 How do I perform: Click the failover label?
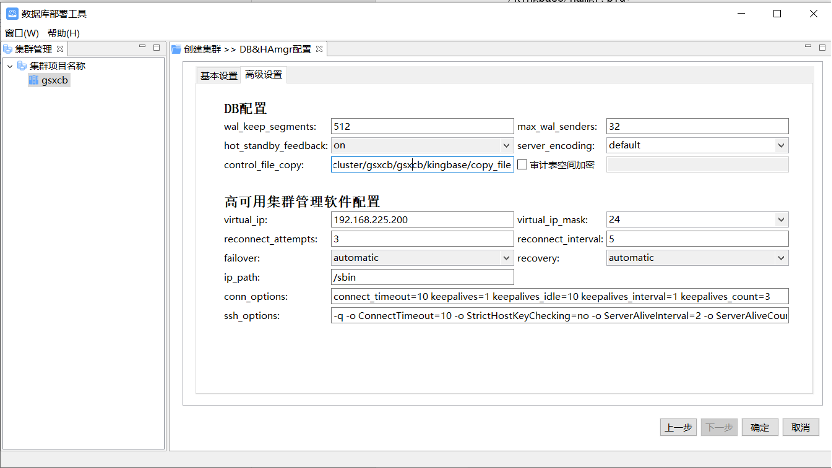click(242, 258)
